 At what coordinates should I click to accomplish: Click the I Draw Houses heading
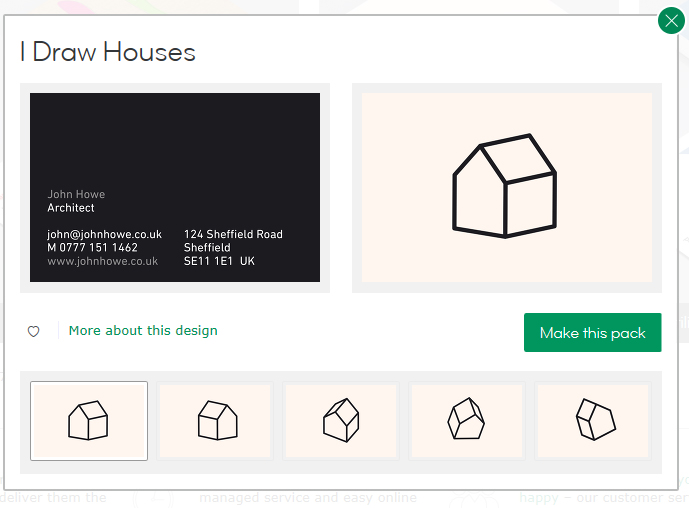[108, 52]
